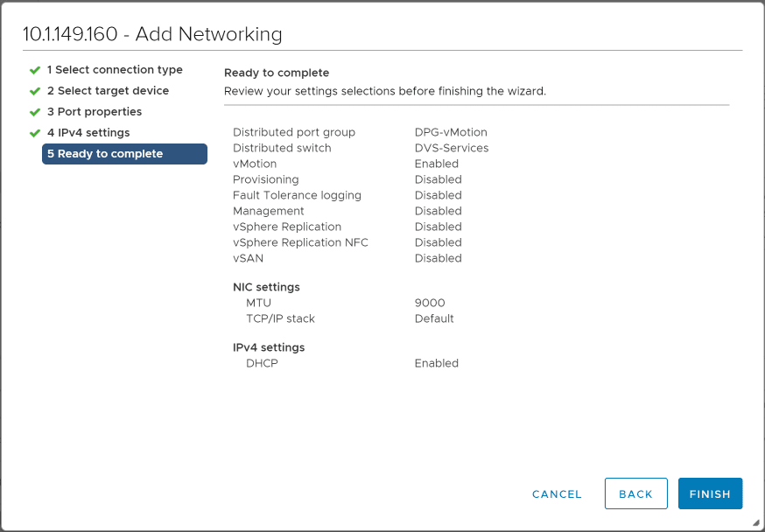This screenshot has height=532, width=765.
Task: Click the FINISH button to complete the wizard
Action: (710, 493)
